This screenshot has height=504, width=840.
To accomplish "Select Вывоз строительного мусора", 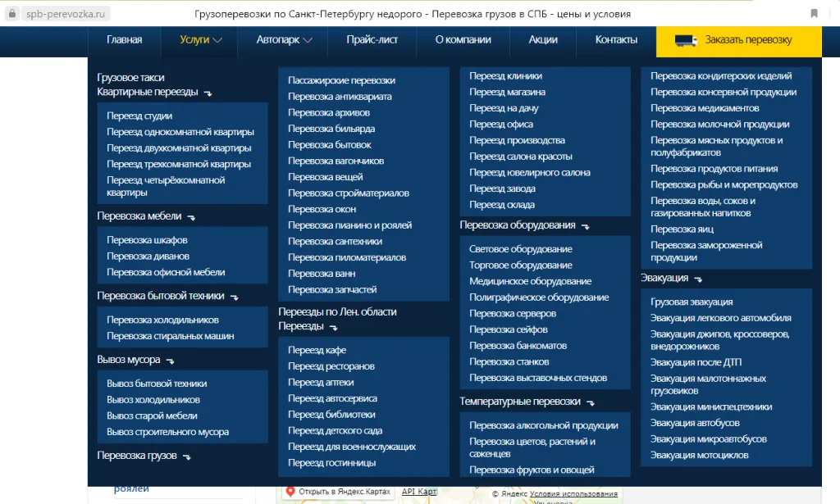I will tap(167, 431).
